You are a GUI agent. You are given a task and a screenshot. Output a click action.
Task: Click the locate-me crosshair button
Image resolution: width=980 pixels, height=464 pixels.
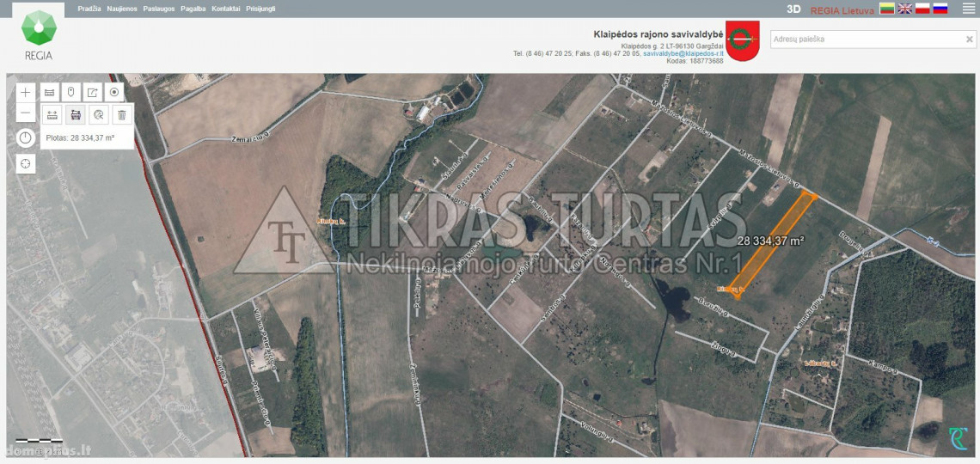(26, 163)
